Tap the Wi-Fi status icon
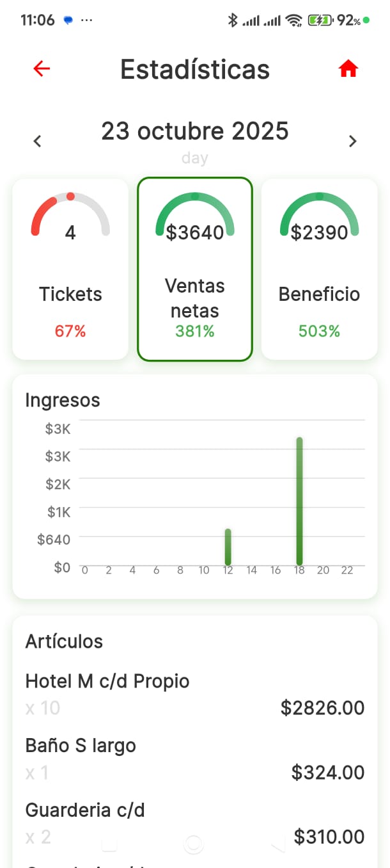The width and height of the screenshot is (390, 868). (294, 20)
